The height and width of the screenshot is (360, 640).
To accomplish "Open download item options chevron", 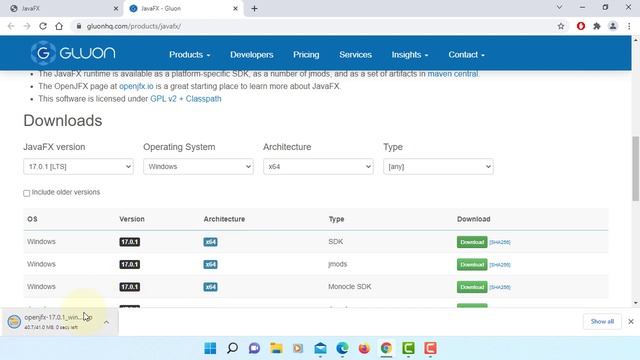I will pyautogui.click(x=107, y=322).
